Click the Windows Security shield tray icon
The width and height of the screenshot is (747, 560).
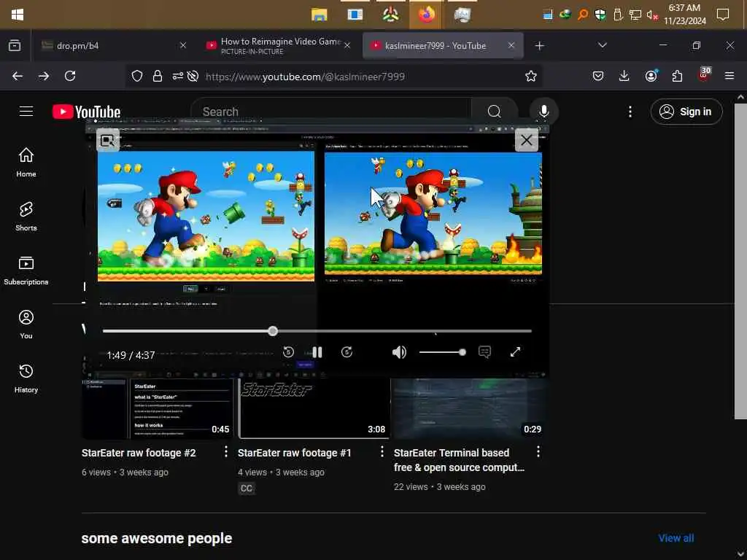tap(600, 15)
